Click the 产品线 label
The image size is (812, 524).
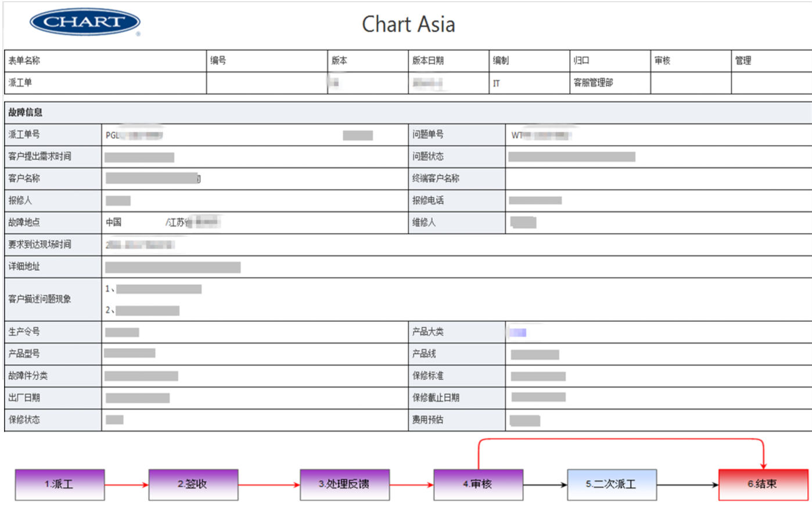tap(424, 354)
